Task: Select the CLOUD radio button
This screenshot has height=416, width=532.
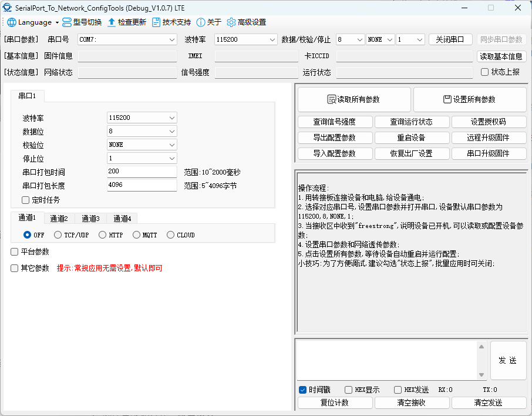Action: (x=171, y=234)
